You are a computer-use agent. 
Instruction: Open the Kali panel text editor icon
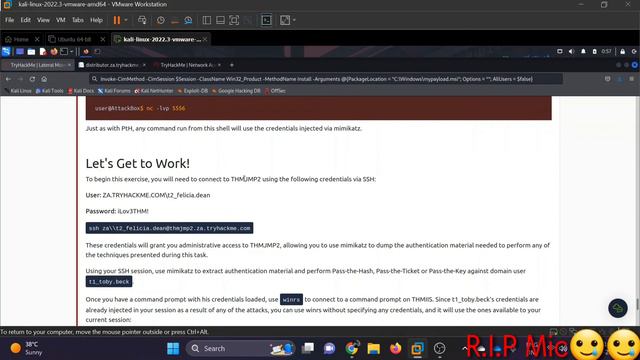tap(43, 51)
